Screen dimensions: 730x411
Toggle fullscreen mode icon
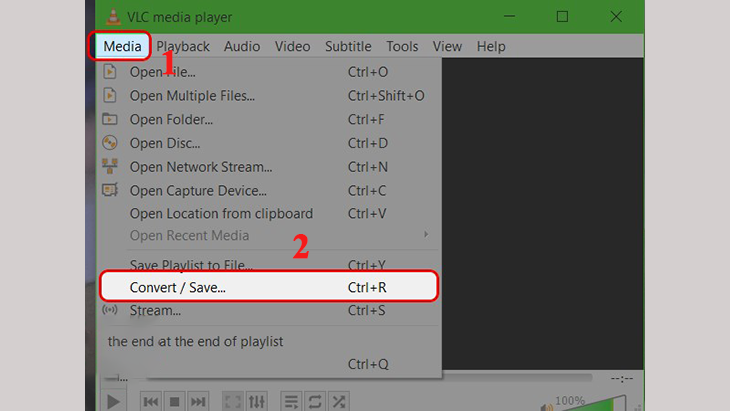(233, 401)
